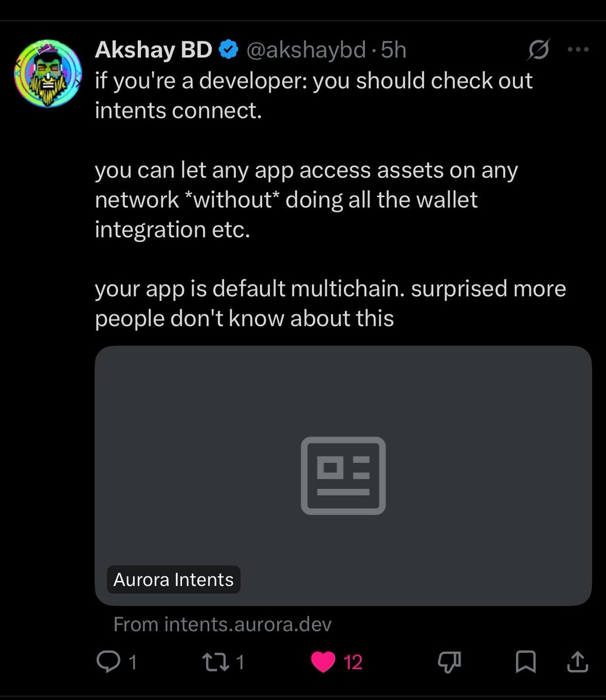
Task: Open Akshay BD's profile avatar
Action: (x=48, y=73)
